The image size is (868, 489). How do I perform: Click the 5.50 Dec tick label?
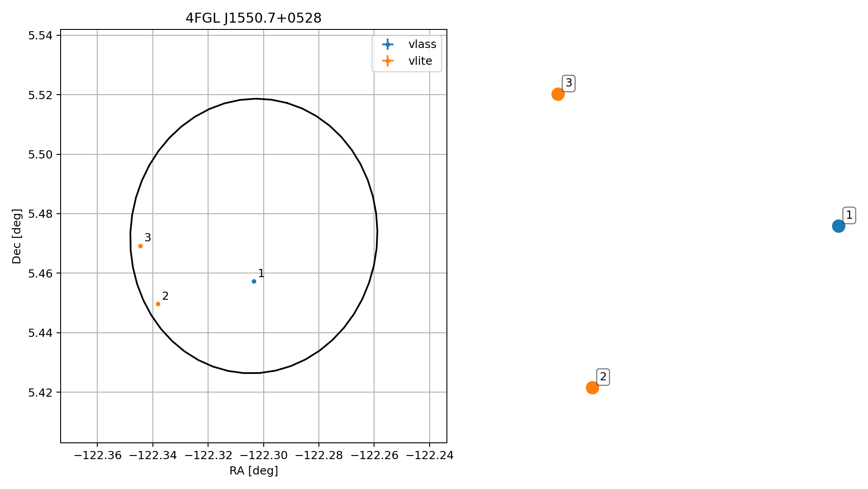[41, 154]
